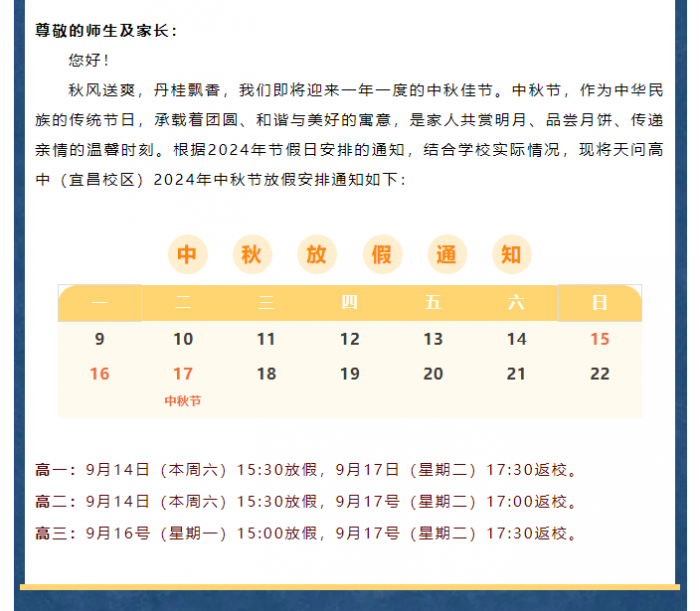700x611 pixels.
Task: Click calendar date 14 in the grid
Action: [x=516, y=339]
